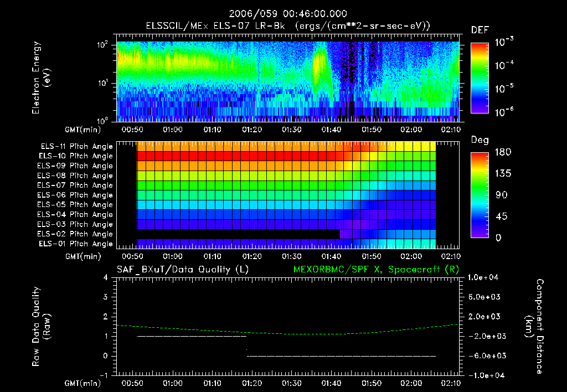The height and width of the screenshot is (392, 567).
Task: Click the SAF_BXuT/Data Quality (L) legend
Action: [183, 270]
